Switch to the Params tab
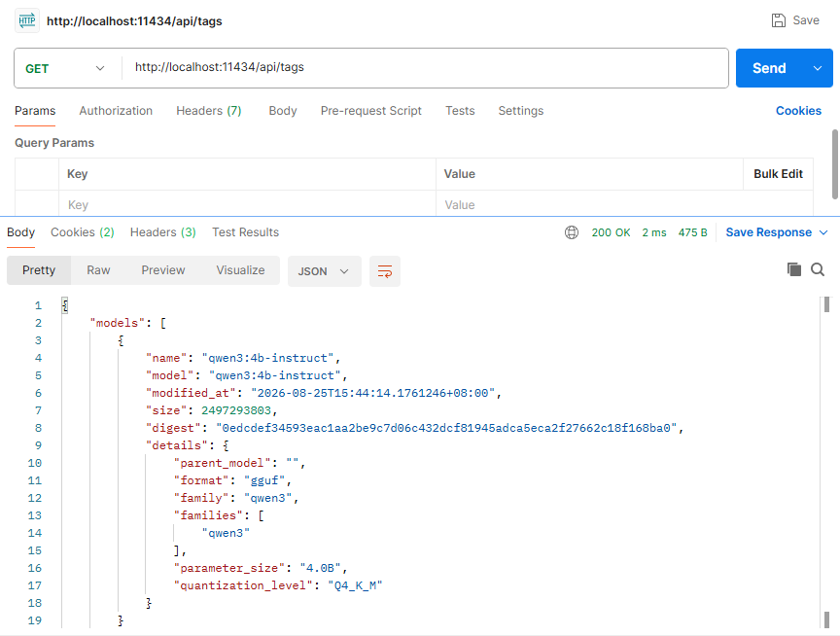The width and height of the screenshot is (840, 636). point(35,111)
